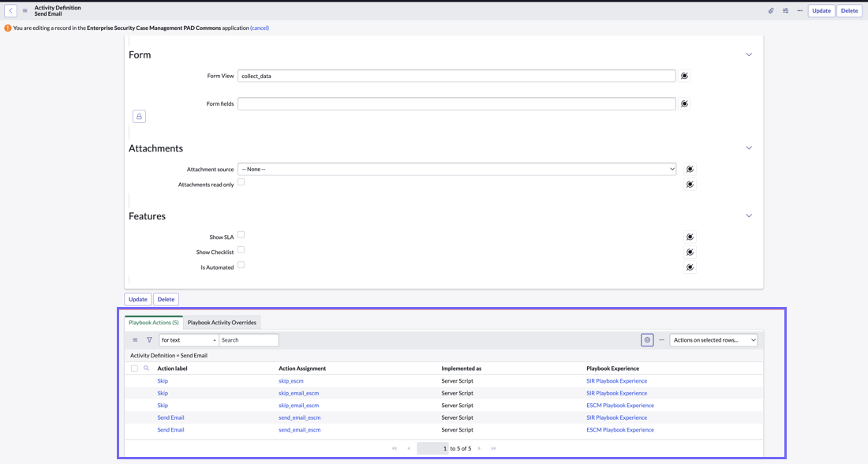Image resolution: width=868 pixels, height=464 pixels.
Task: Collapse the Attachments section chevron
Action: [x=749, y=148]
